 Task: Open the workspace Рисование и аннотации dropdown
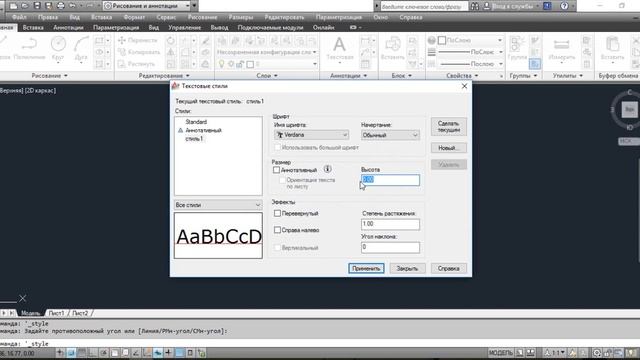click(x=147, y=6)
